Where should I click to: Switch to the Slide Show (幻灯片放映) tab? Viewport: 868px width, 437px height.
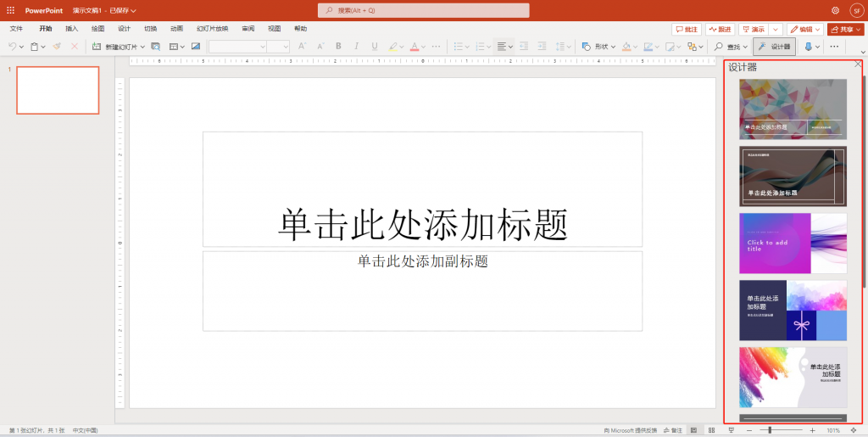[x=212, y=29]
